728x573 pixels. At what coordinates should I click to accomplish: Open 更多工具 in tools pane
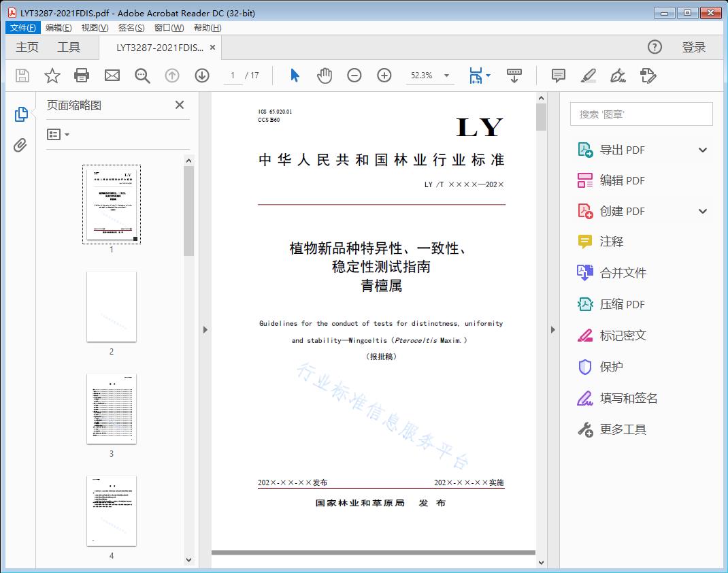click(623, 429)
